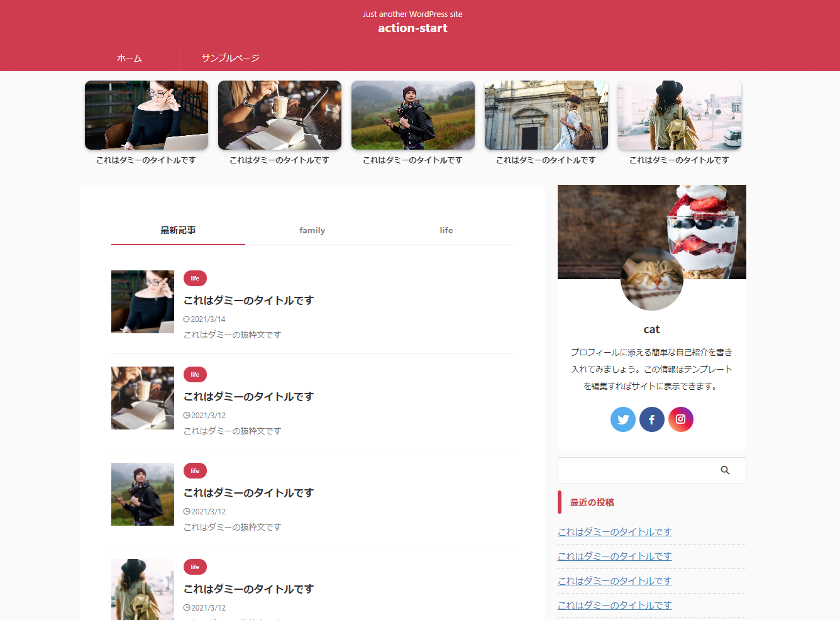The image size is (840, 620).
Task: Click the coffee and book article thumbnail
Action: (x=143, y=398)
